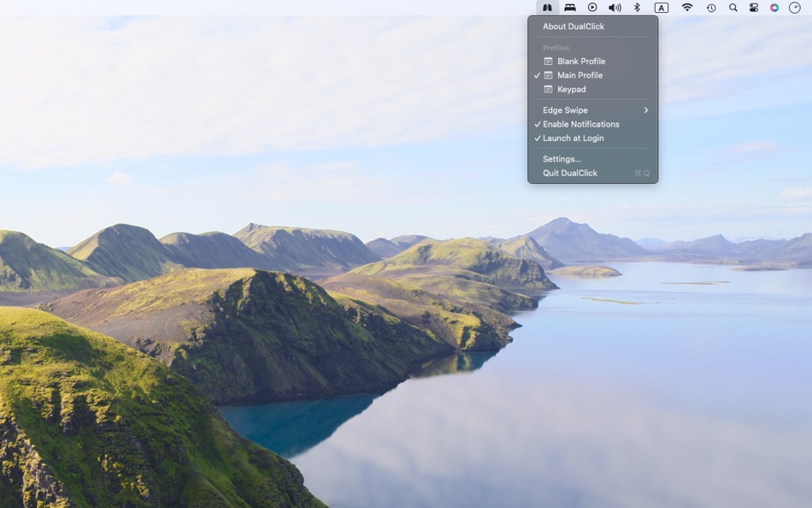Open the Control Center icon
Screen dimensions: 812x508
(x=754, y=8)
